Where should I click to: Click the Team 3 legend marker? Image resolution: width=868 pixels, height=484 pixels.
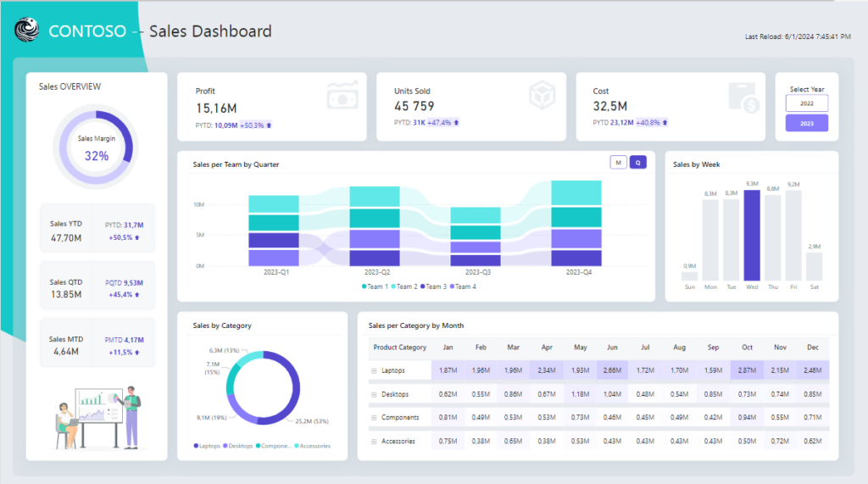tap(422, 287)
